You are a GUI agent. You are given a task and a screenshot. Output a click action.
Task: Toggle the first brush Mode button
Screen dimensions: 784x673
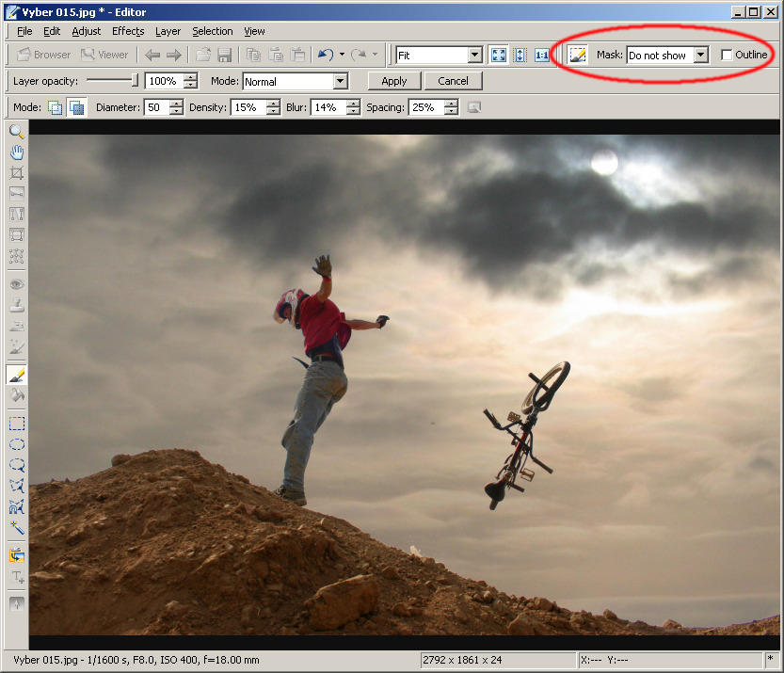(56, 108)
